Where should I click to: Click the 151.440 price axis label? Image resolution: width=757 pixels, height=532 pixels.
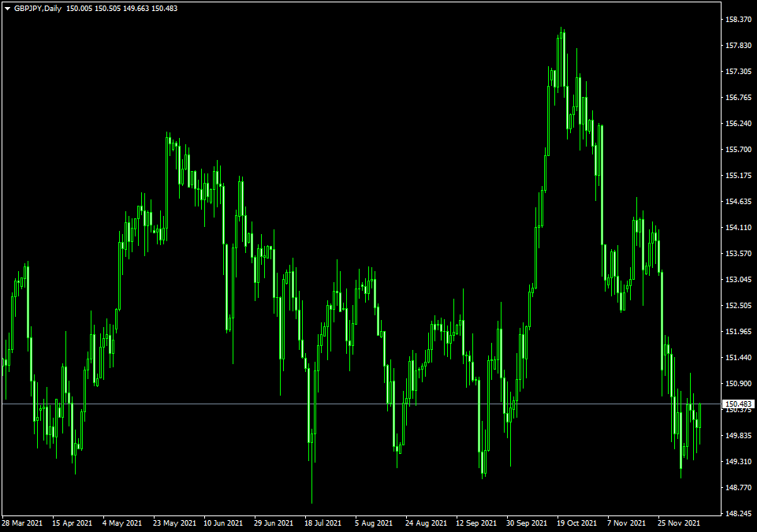click(x=739, y=358)
